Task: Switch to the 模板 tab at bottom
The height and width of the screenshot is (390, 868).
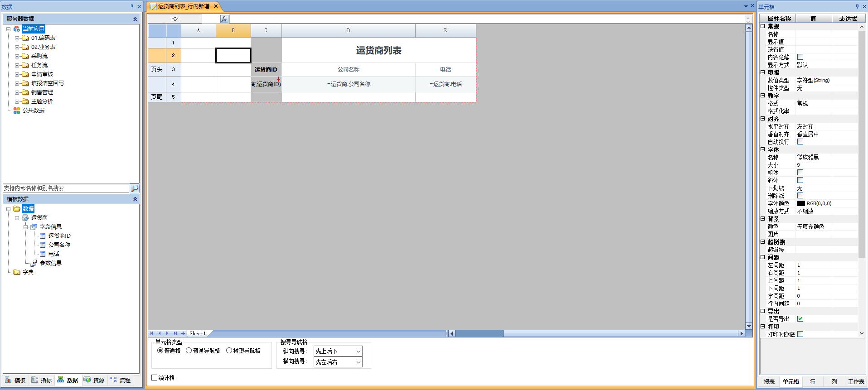Action: click(x=15, y=380)
